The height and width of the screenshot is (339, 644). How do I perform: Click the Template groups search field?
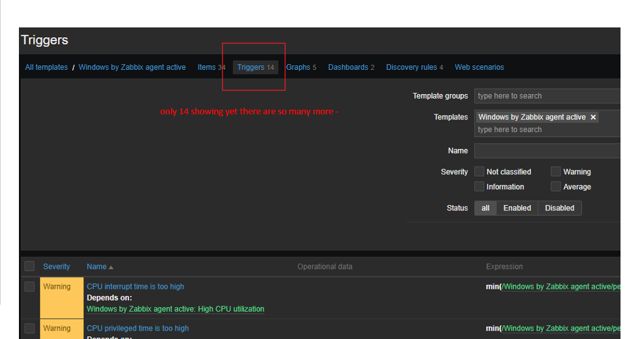tap(547, 96)
